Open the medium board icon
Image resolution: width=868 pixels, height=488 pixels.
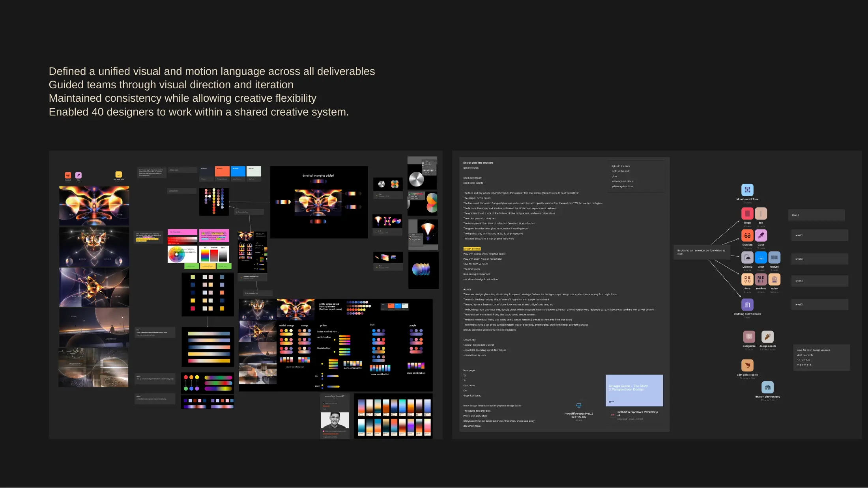(761, 279)
